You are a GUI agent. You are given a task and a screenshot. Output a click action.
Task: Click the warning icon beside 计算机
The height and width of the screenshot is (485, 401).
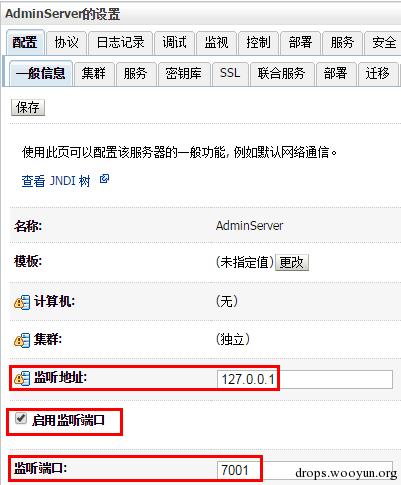coord(22,302)
